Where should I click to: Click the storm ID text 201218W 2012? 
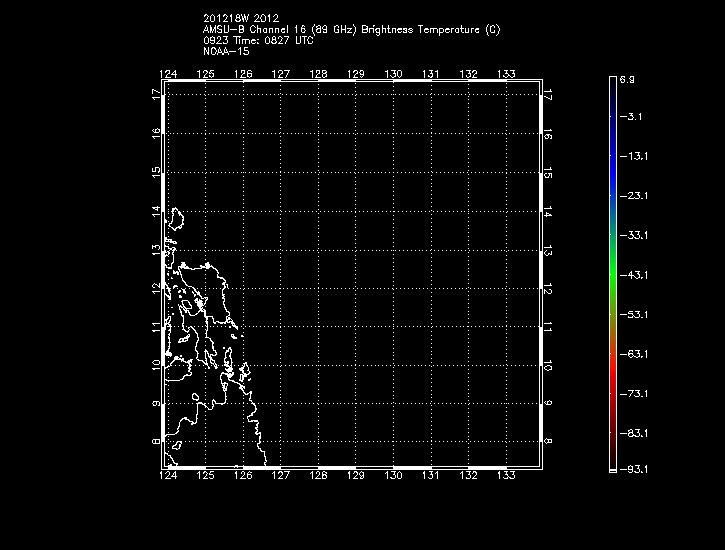tap(240, 18)
